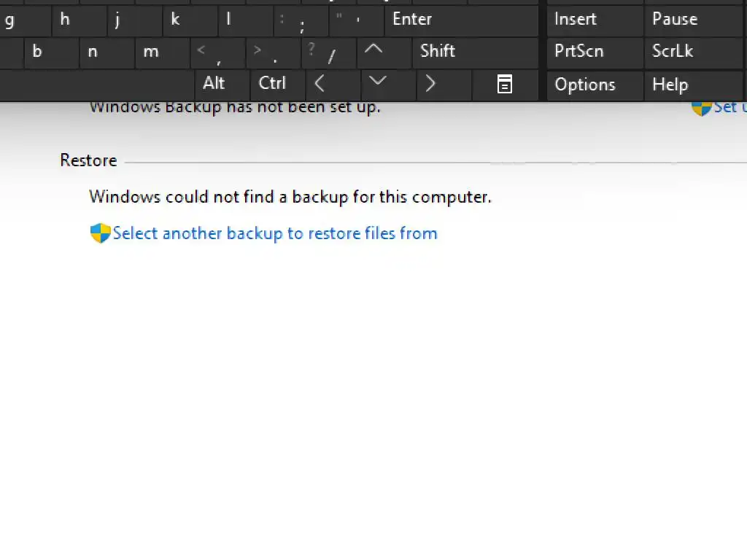Click Select another backup to restore files from
Screen dimensions: 747x560
275,233
